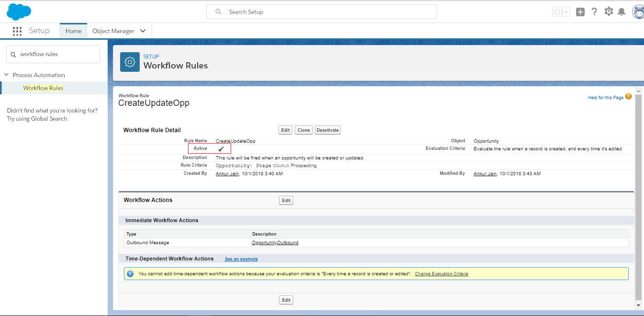Select Workflow Rules in the sidebar
The width and height of the screenshot is (644, 316).
(43, 88)
